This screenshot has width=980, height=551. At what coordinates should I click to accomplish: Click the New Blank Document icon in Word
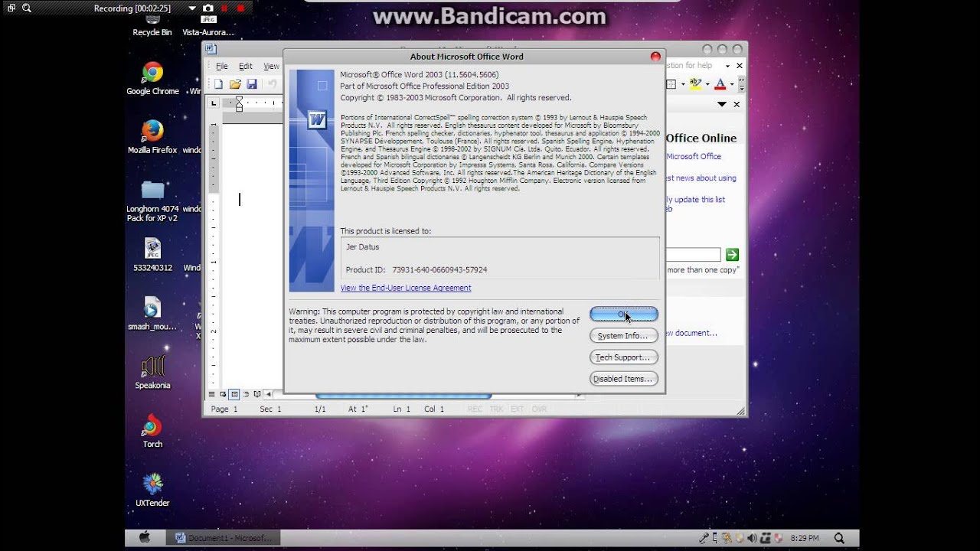(218, 84)
